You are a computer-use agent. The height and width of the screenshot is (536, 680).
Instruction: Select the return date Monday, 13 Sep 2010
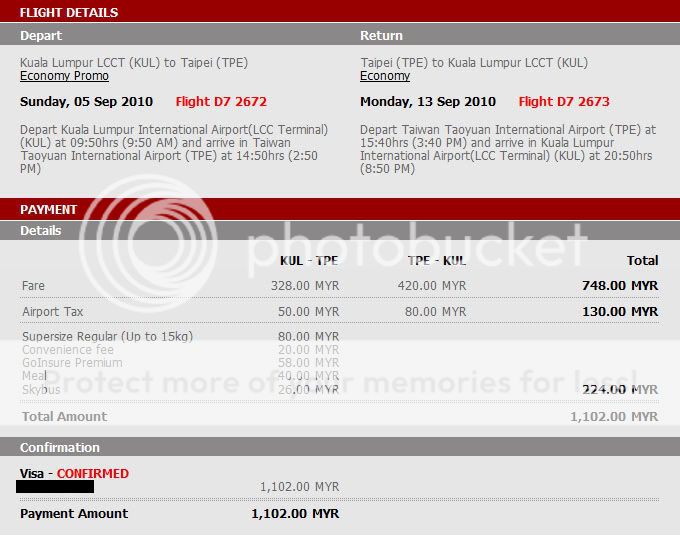(428, 102)
